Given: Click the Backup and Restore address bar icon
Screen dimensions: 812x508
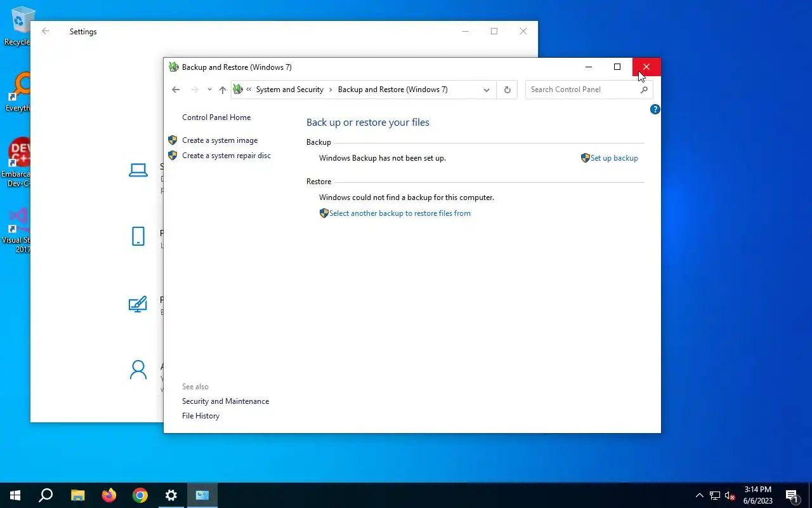Looking at the screenshot, I should (238, 90).
